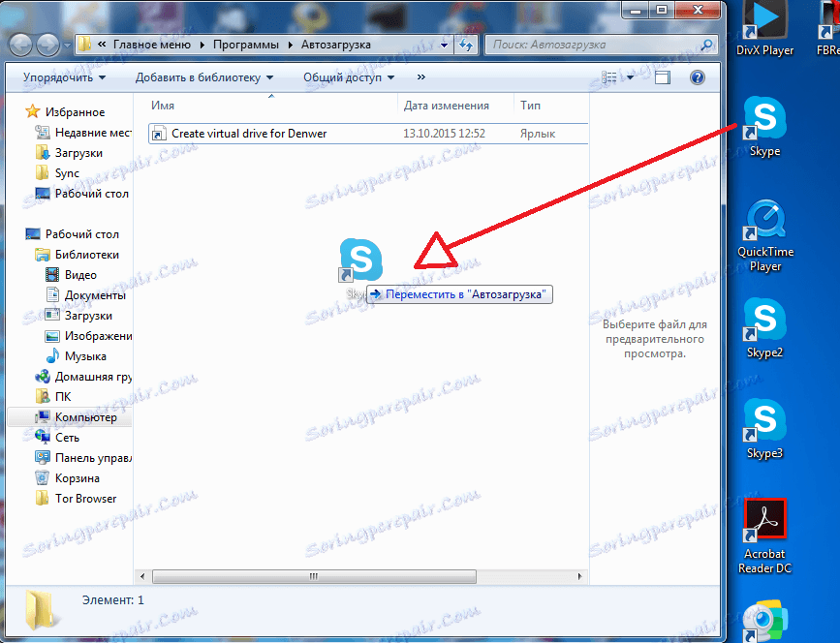This screenshot has width=840, height=643.
Task: Open Добавить в библиотеку menu
Action: (204, 77)
